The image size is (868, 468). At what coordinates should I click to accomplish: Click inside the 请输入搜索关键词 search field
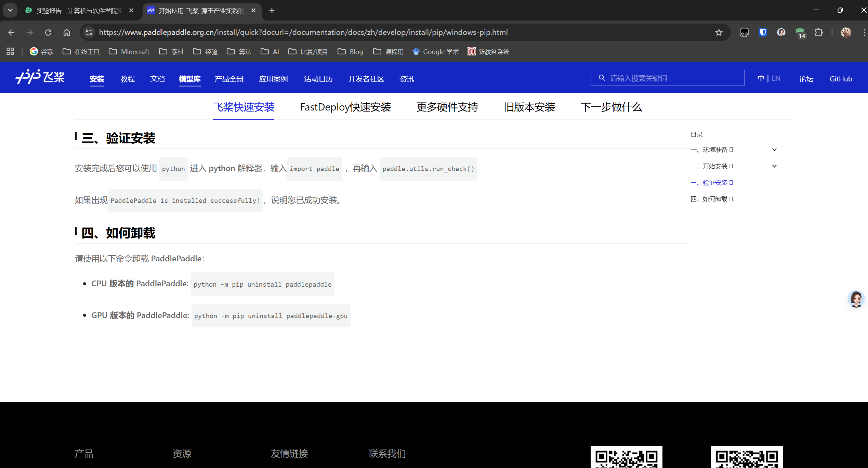[x=667, y=78]
